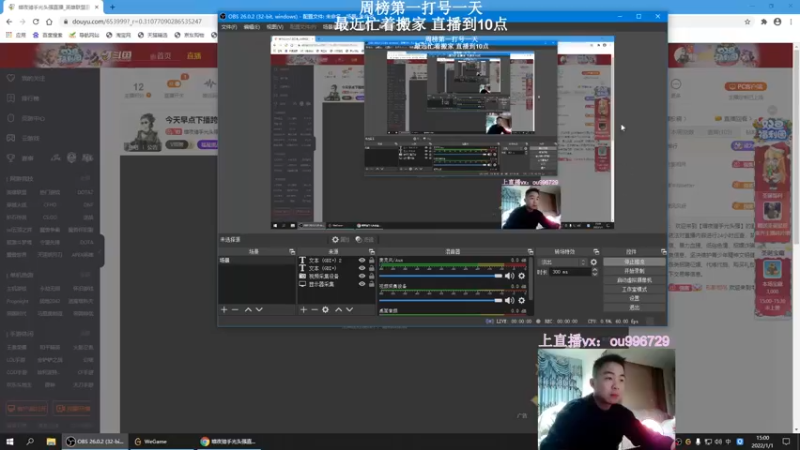Screen dimensions: 800x450
Task: Hide the first 文本 (GDI+) 2 source
Action: click(362, 260)
